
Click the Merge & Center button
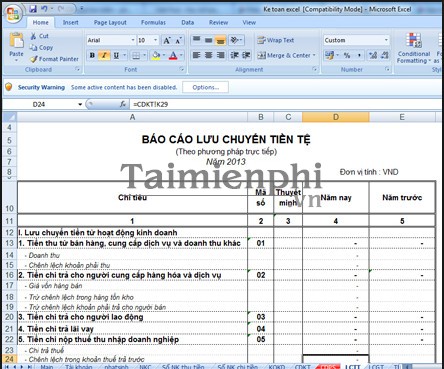tap(284, 55)
